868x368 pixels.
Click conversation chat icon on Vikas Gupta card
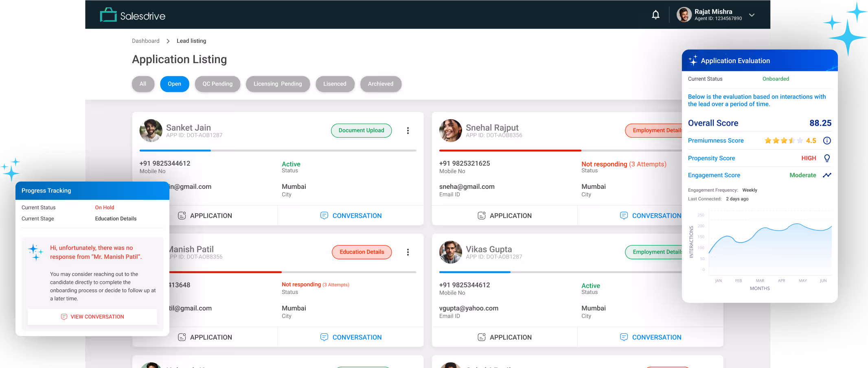tap(624, 337)
